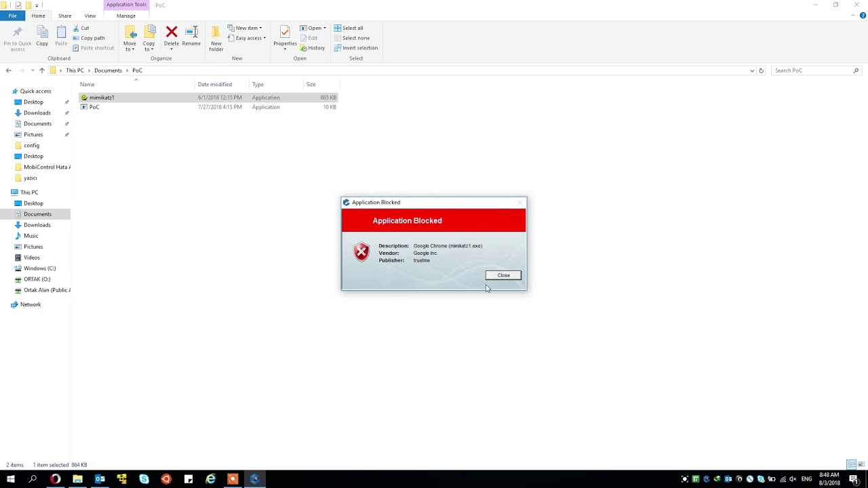Viewport: 868px width, 488px height.
Task: Sort by the Name column header
Action: [136, 85]
